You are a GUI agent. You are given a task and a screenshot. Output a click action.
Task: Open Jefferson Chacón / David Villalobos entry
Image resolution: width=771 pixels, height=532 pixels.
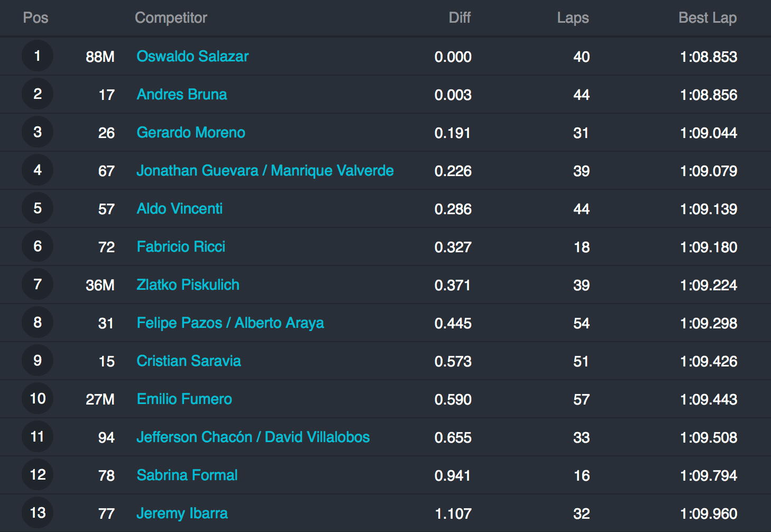tap(253, 437)
